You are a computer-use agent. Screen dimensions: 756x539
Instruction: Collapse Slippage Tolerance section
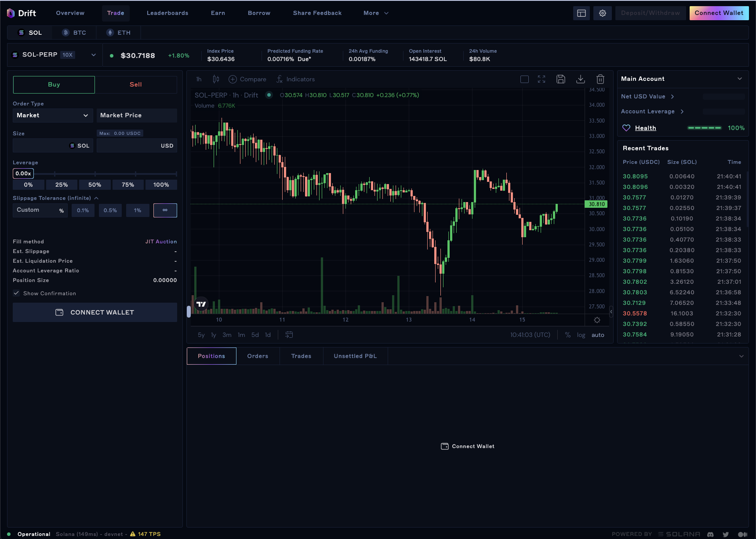[x=96, y=198]
